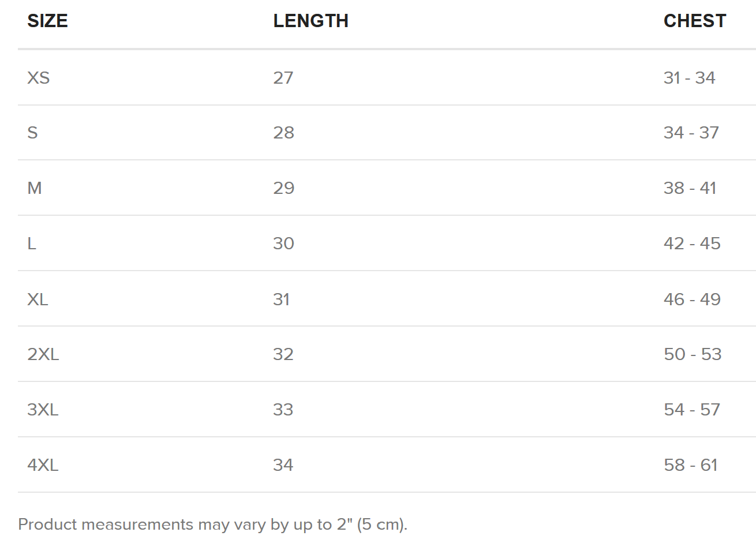Click the product measurements disclaimer text
The width and height of the screenshot is (756, 547).
pyautogui.click(x=213, y=524)
